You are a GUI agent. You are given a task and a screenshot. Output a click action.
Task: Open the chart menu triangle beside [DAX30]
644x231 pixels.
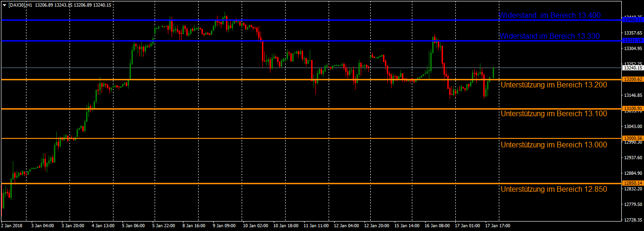click(x=5, y=5)
